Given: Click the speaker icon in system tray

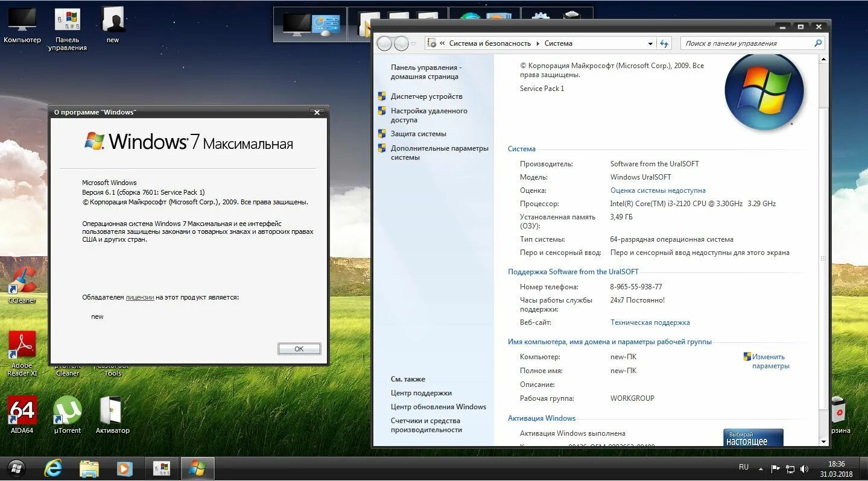Looking at the screenshot, I should [805, 468].
